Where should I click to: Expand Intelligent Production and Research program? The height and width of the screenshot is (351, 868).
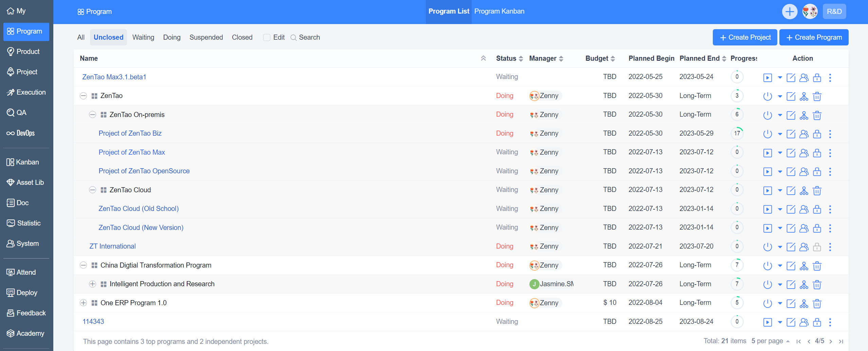click(x=92, y=284)
